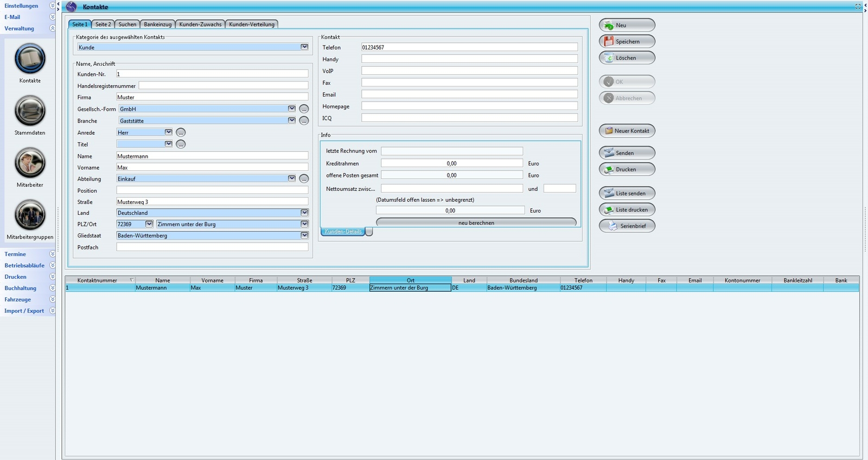The width and height of the screenshot is (868, 460).
Task: Expand the Buchhaltung sidebar section
Action: (x=52, y=288)
